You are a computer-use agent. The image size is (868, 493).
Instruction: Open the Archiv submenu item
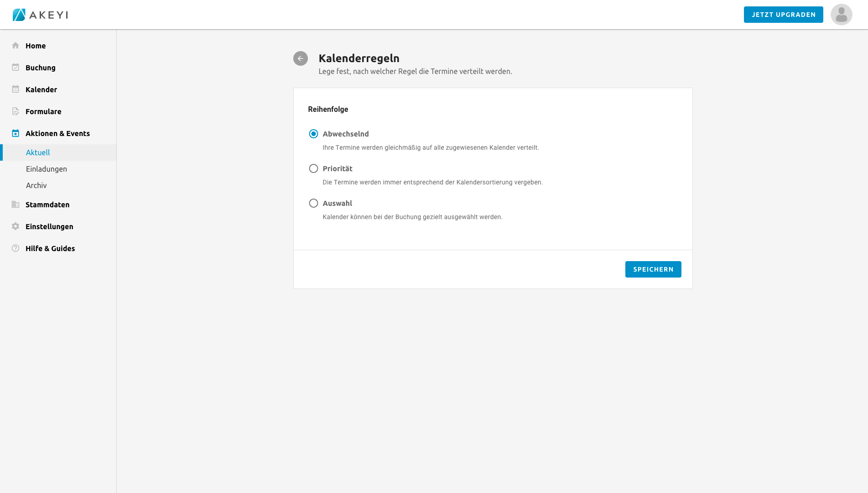(x=36, y=185)
